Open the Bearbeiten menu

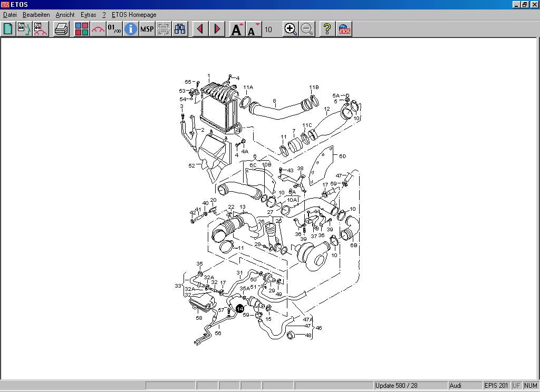click(36, 15)
